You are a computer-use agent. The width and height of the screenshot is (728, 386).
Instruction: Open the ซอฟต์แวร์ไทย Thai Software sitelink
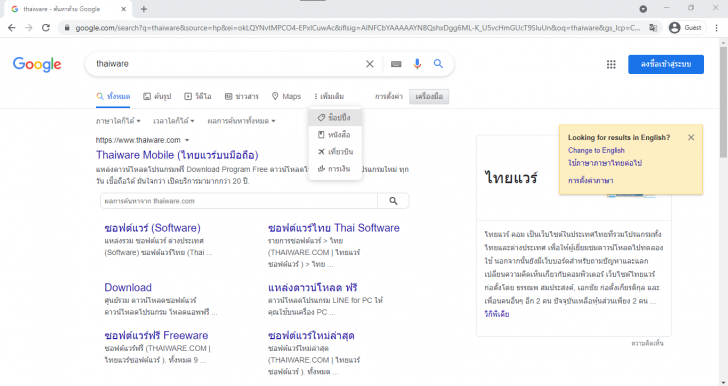click(x=334, y=228)
